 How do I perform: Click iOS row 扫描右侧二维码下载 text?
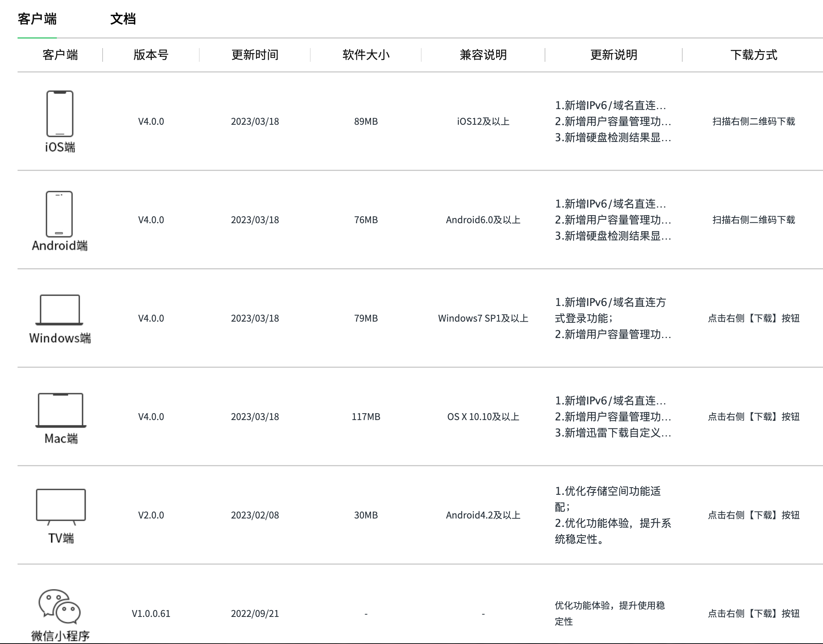(x=754, y=122)
